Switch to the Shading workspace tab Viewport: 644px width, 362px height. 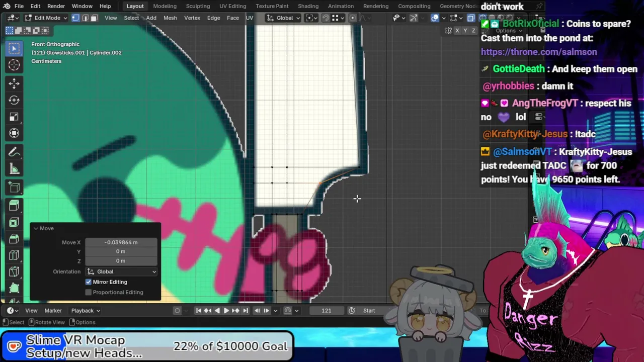click(308, 6)
